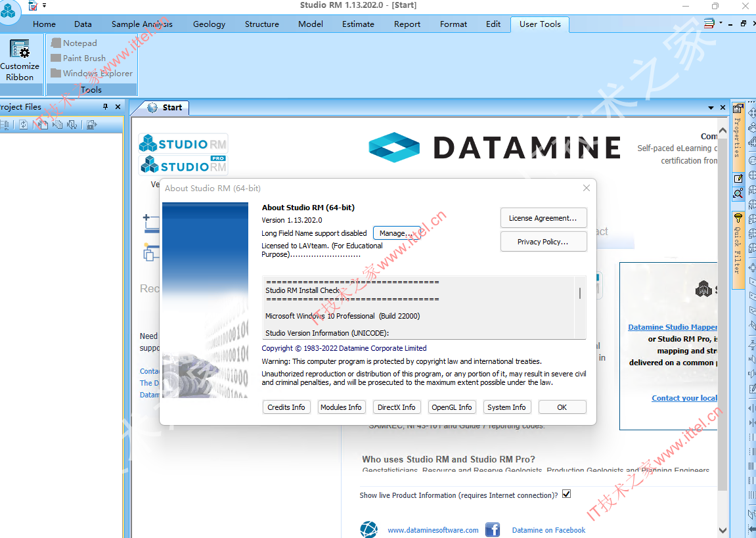Click License Agreement button

click(x=543, y=218)
